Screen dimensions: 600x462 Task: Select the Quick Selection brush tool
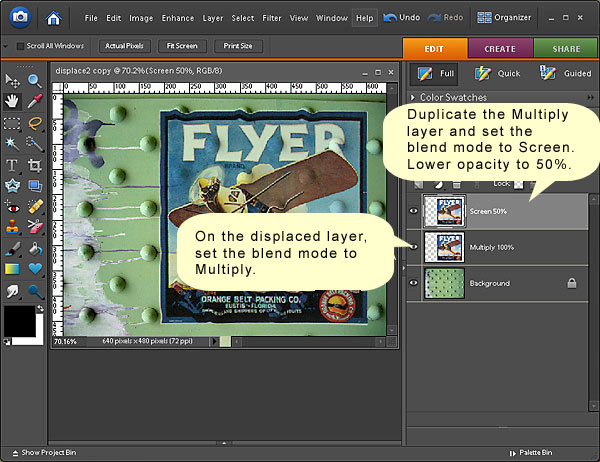click(x=35, y=144)
